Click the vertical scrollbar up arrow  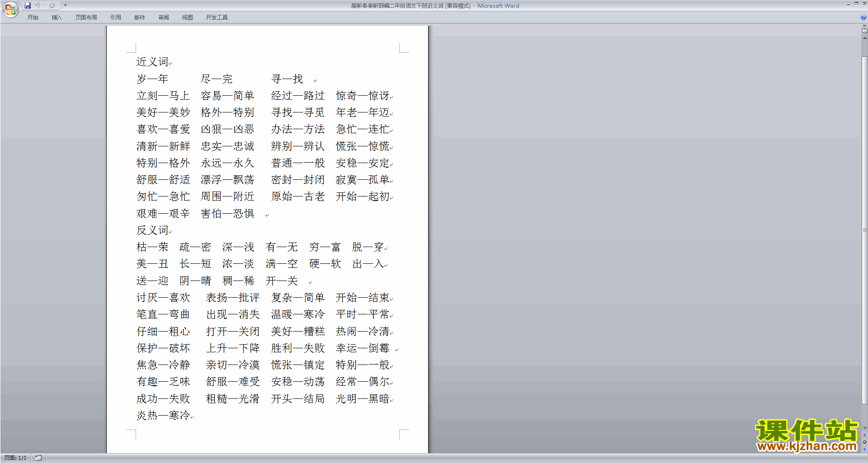coord(864,38)
